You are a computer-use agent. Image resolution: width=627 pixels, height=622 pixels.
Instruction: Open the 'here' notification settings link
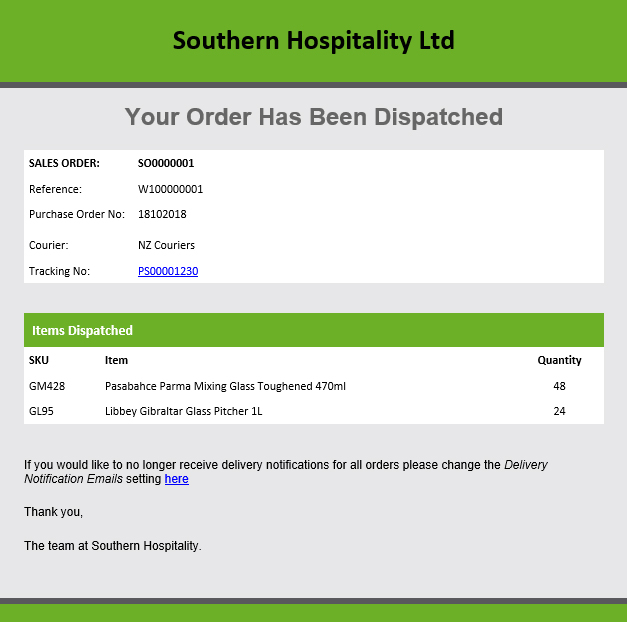pyautogui.click(x=176, y=479)
